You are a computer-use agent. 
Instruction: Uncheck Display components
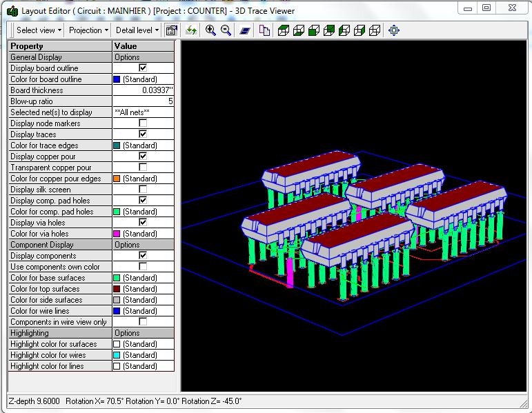pyautogui.click(x=143, y=255)
